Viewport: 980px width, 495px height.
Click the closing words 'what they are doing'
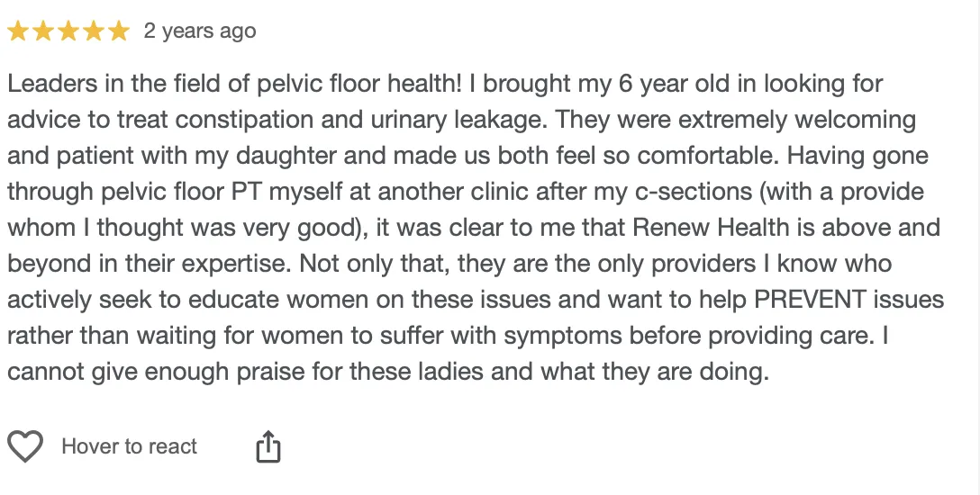coord(654,372)
